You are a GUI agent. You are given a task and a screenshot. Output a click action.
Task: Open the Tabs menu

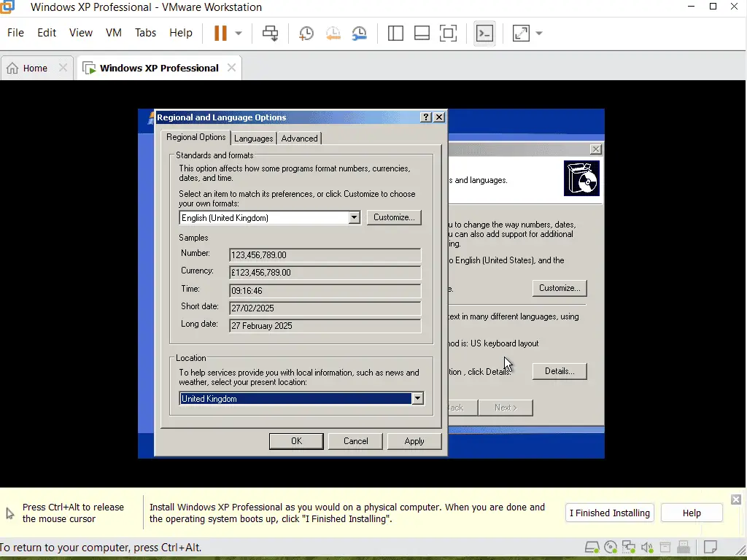[145, 33]
